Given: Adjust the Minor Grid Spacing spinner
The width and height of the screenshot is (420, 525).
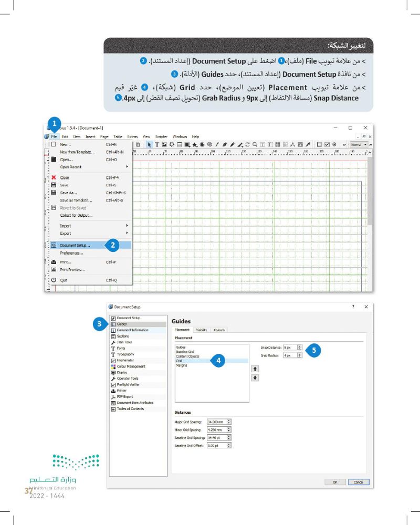Looking at the screenshot, I should click(x=229, y=429).
